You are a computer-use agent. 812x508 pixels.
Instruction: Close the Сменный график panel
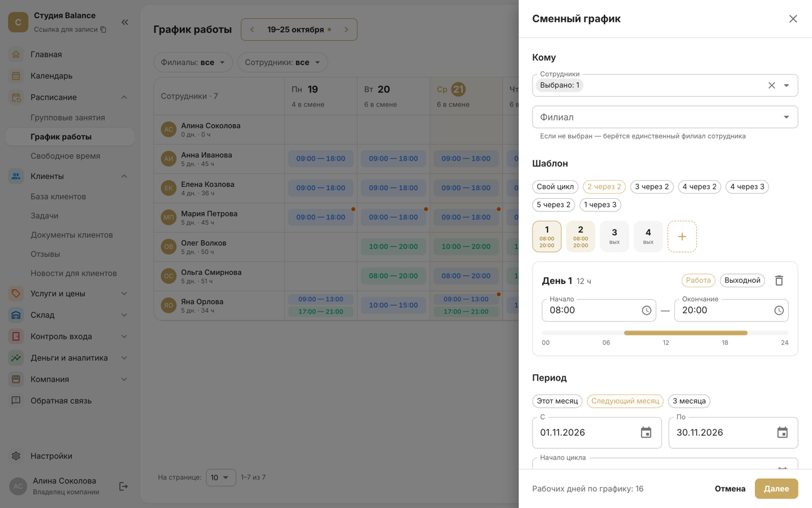click(x=793, y=19)
